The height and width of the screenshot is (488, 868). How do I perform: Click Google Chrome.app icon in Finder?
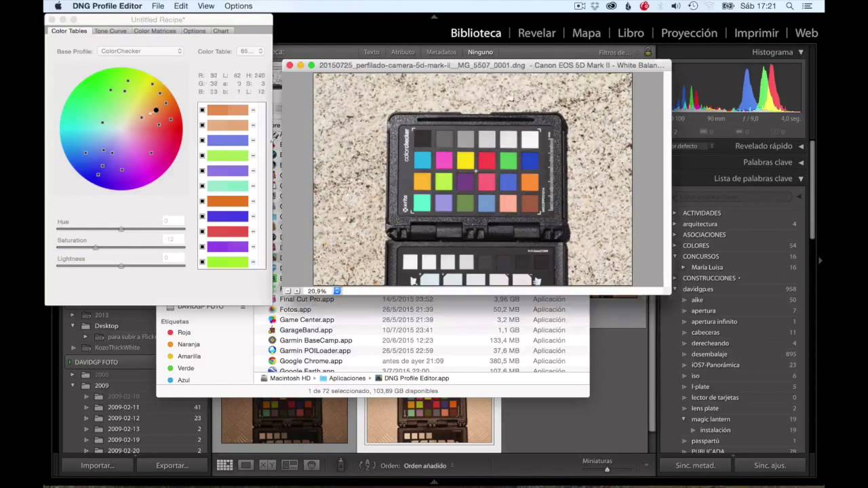[272, 361]
